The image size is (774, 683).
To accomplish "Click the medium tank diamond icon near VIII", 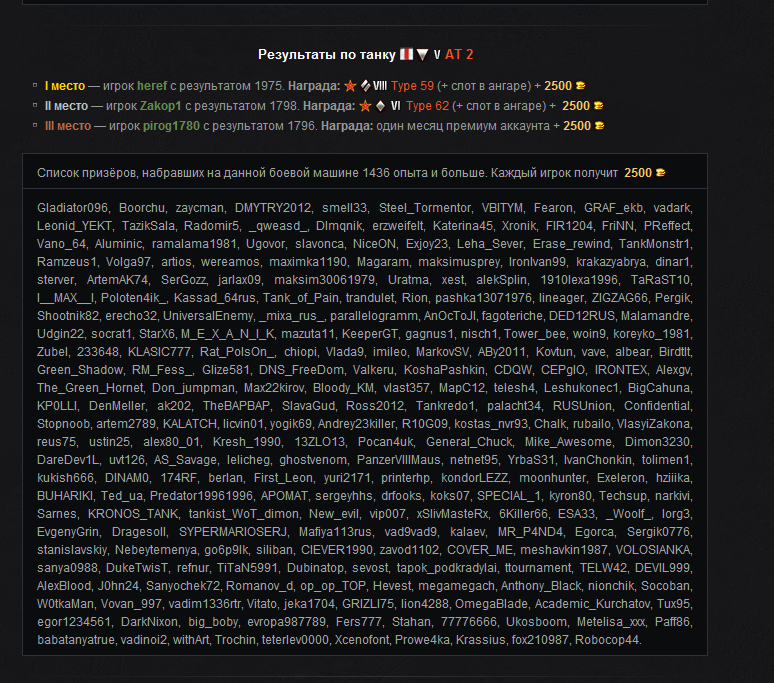I will coord(366,86).
